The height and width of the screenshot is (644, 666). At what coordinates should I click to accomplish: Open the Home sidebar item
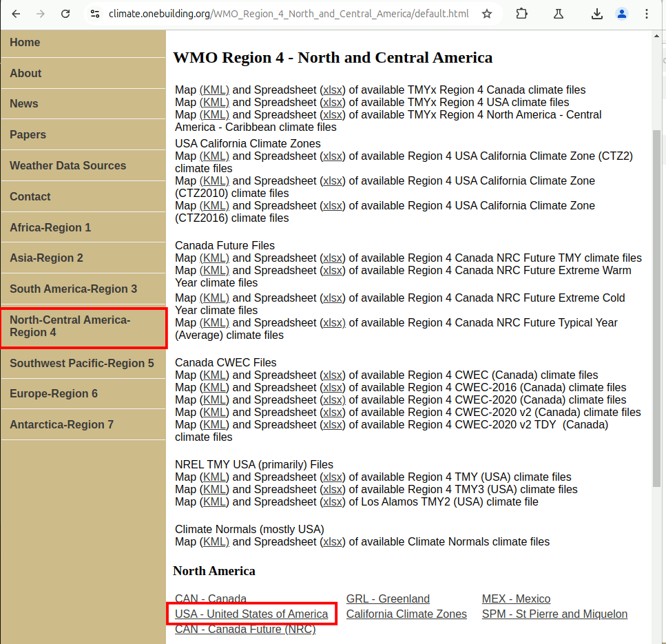(x=25, y=43)
